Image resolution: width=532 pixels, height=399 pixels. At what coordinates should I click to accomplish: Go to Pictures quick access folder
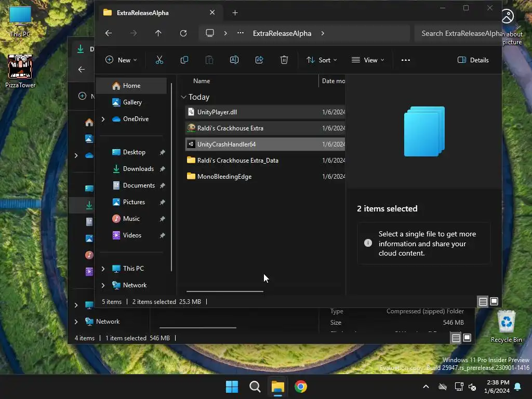[x=131, y=202]
